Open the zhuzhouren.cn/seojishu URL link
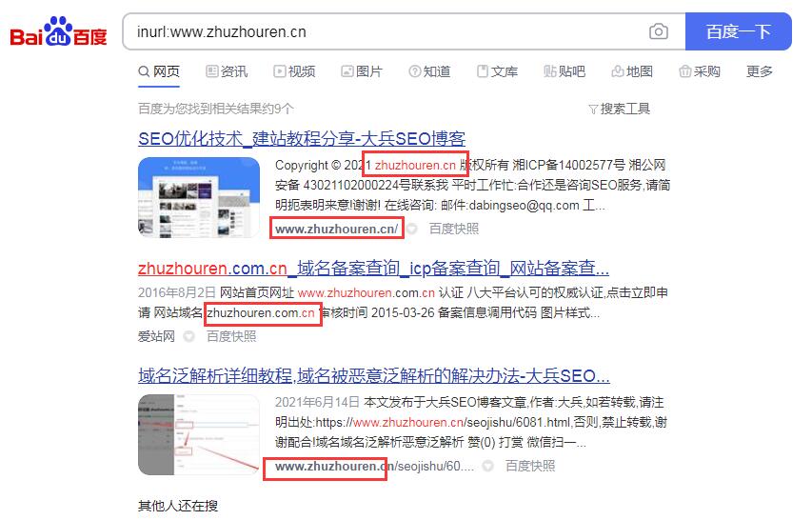Viewport: 812px width, 520px height. coord(374,466)
